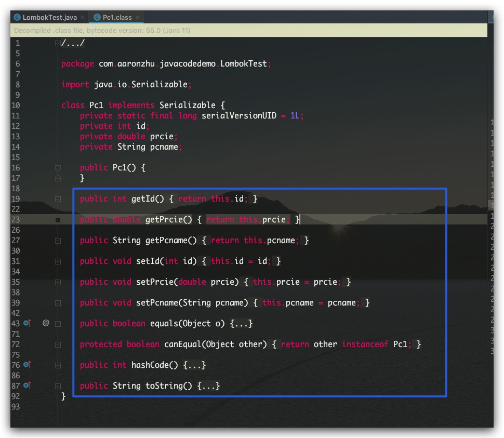Expand the hashCode() method fold
The height and width of the screenshot is (438, 504).
click(x=58, y=365)
